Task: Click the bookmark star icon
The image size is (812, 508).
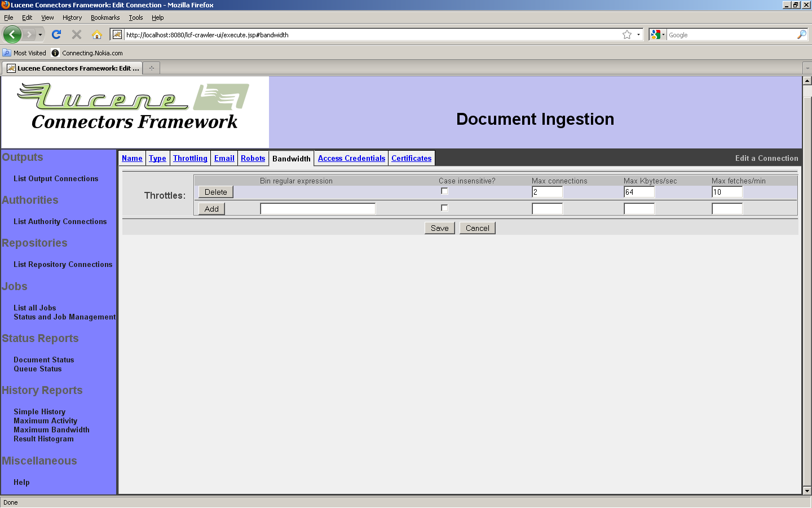Action: (x=626, y=34)
